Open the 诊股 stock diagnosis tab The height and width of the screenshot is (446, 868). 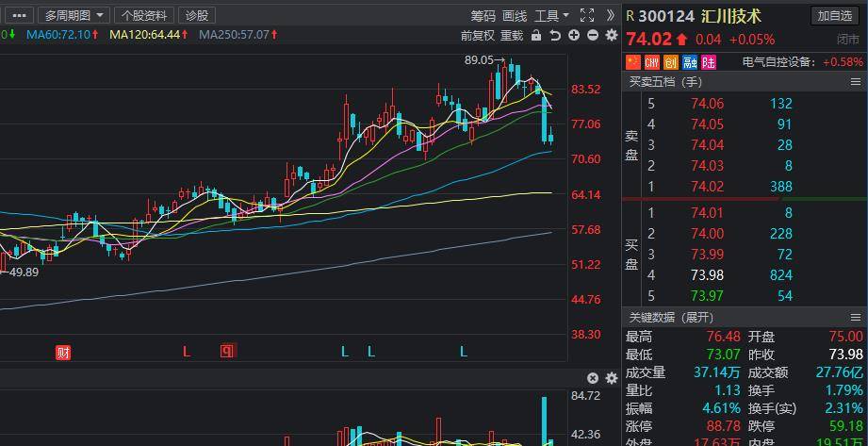pos(196,15)
